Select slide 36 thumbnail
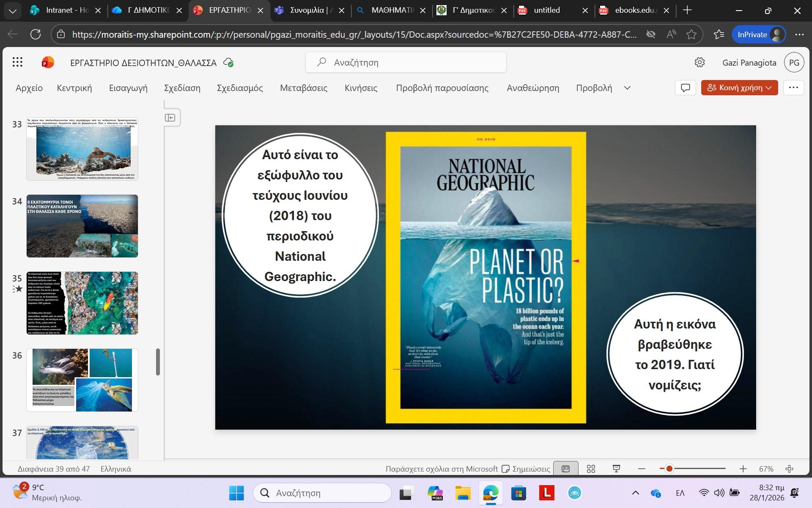 82,380
